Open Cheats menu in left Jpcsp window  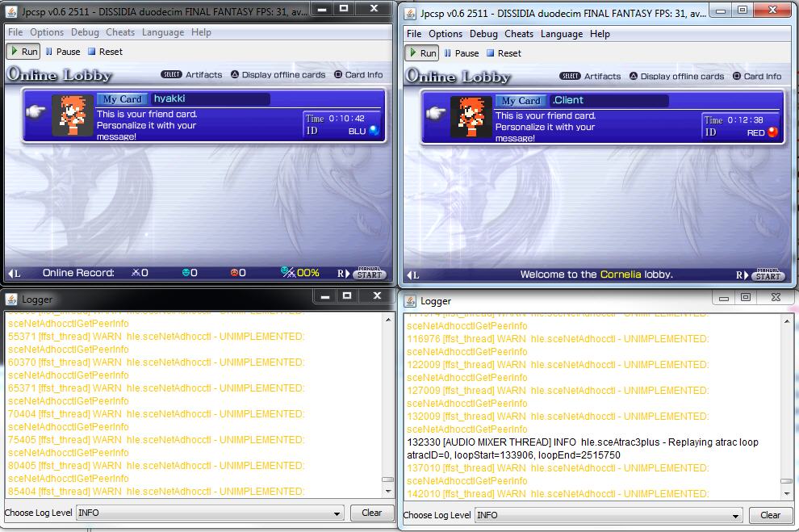(x=120, y=32)
